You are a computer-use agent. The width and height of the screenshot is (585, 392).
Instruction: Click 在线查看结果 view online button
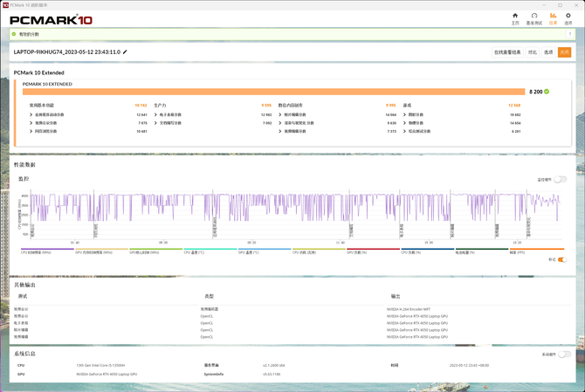(507, 52)
